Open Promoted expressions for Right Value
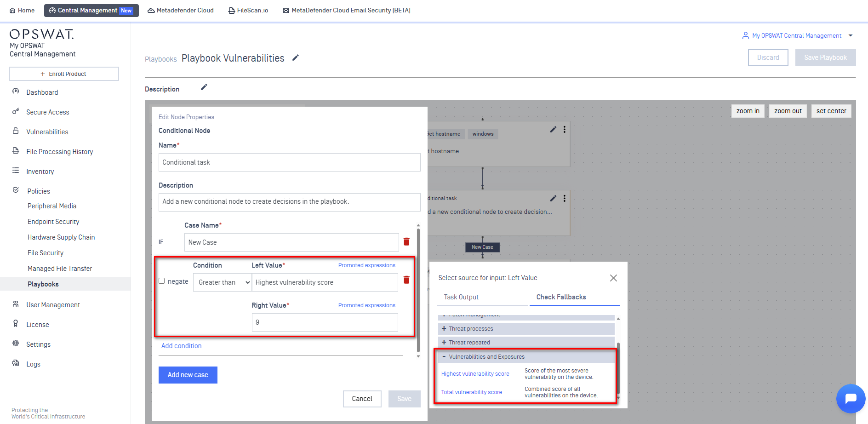 coord(366,305)
